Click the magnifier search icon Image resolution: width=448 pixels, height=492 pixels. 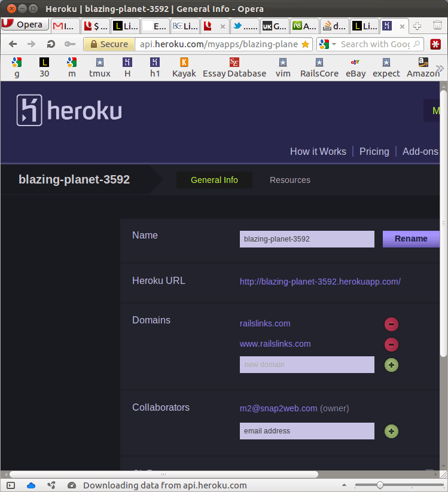417,44
